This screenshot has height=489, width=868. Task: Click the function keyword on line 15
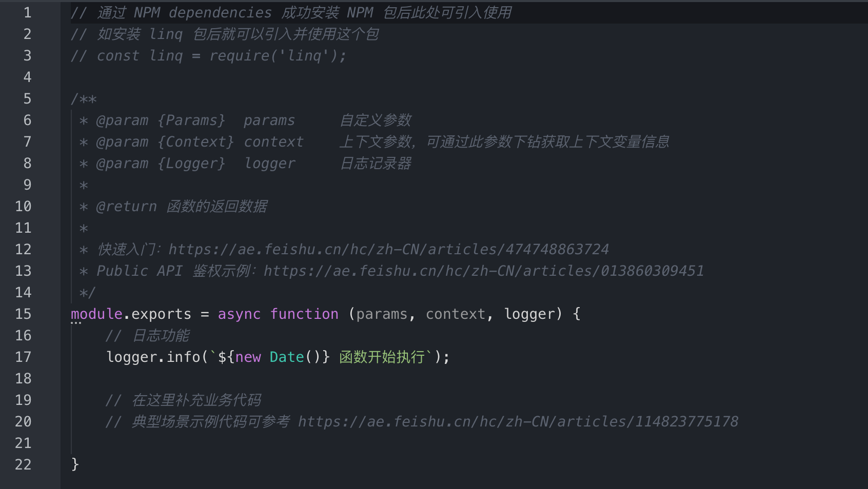[304, 314]
